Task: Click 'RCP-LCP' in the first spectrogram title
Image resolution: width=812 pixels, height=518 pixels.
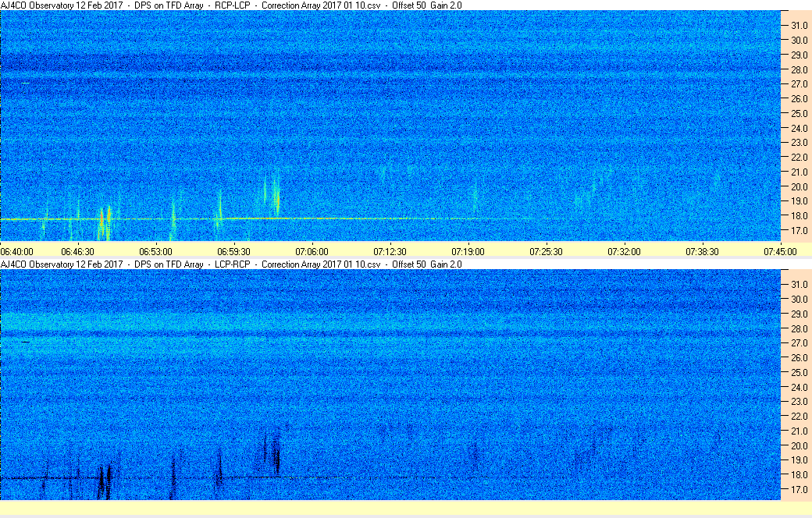Action: [x=233, y=5]
